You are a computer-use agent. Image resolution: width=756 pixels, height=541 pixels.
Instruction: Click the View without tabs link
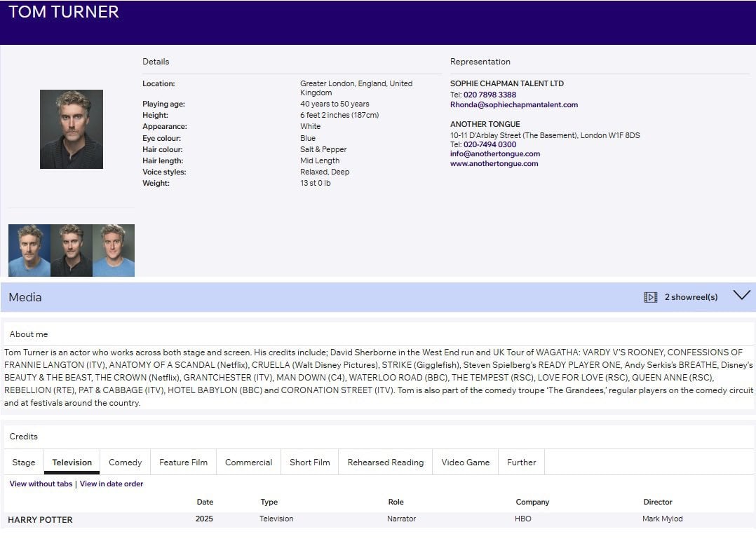(x=41, y=484)
